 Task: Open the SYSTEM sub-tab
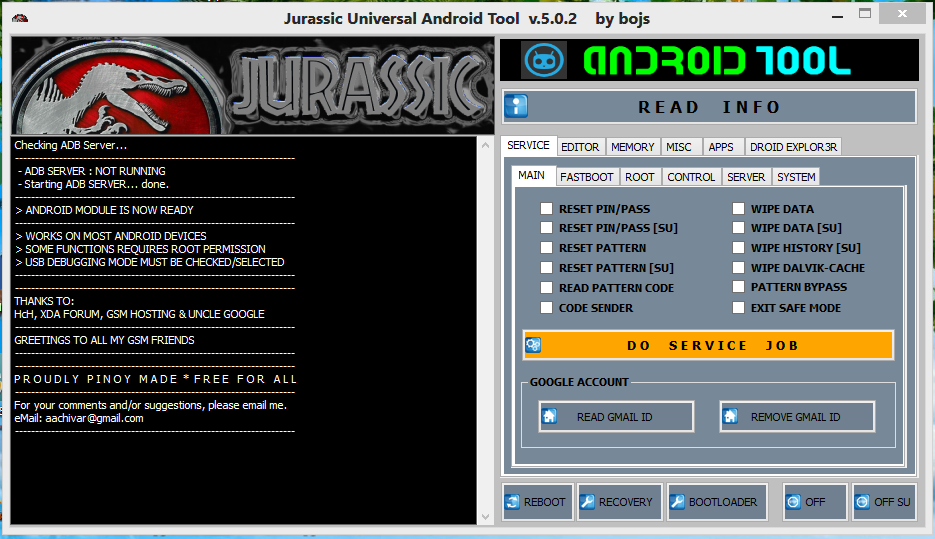coord(796,177)
